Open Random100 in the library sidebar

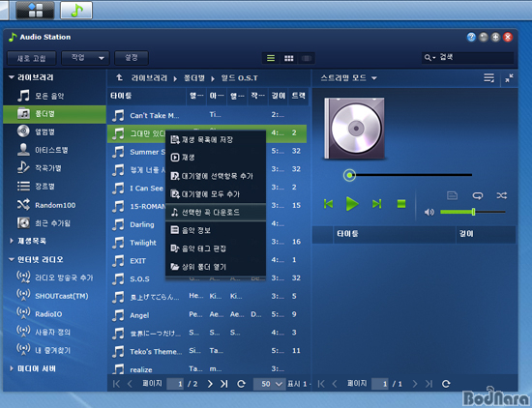54,205
